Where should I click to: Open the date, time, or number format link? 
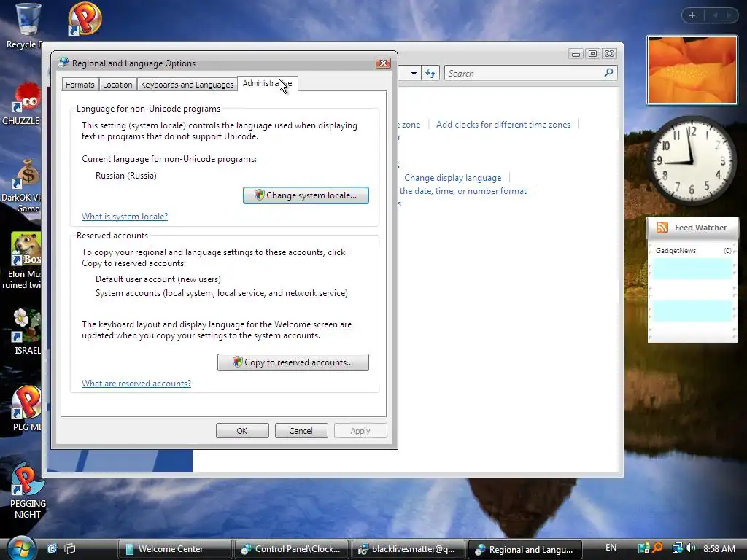[463, 191]
